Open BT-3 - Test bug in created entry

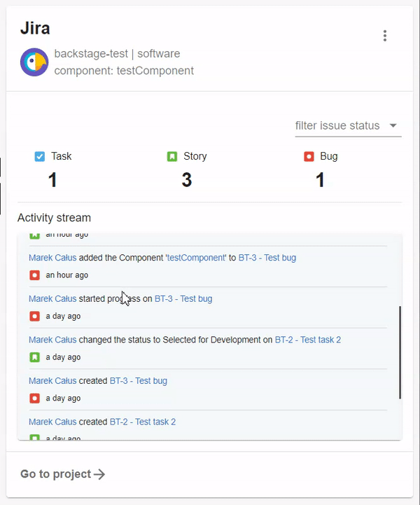pos(139,381)
